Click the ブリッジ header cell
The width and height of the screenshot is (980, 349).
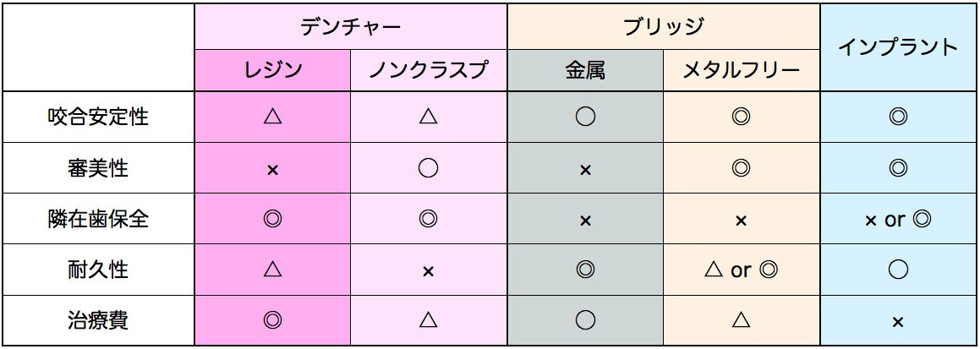663,27
